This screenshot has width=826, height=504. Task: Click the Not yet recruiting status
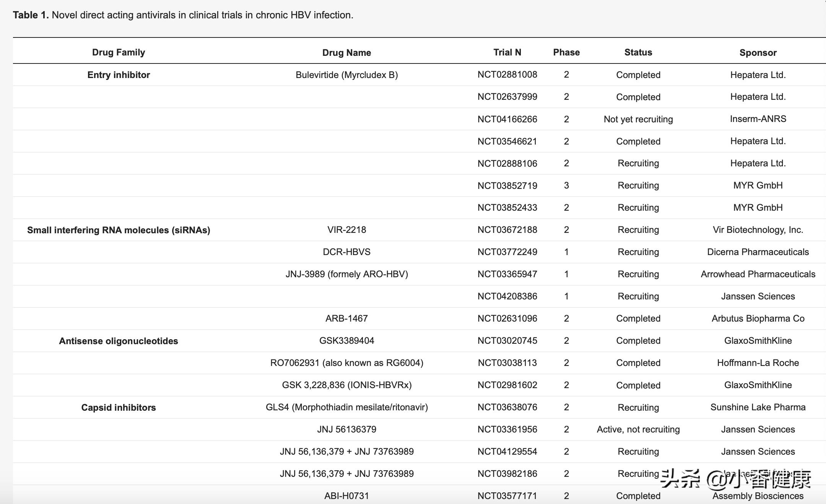638,119
